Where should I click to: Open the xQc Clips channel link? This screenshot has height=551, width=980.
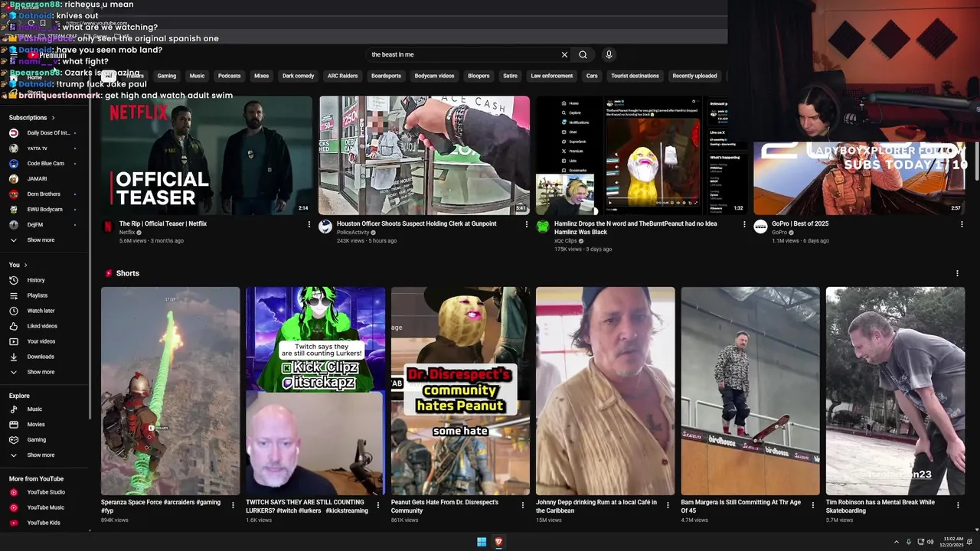[566, 241]
